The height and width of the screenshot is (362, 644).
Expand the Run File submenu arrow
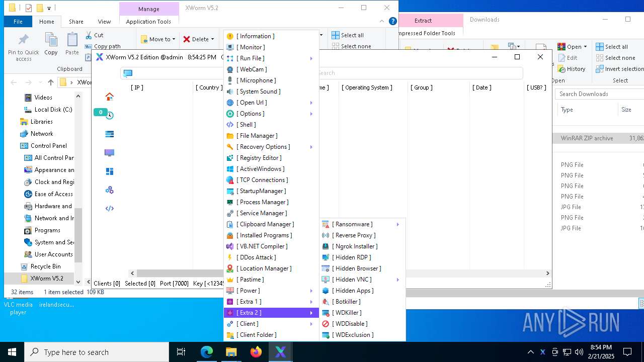click(x=311, y=58)
